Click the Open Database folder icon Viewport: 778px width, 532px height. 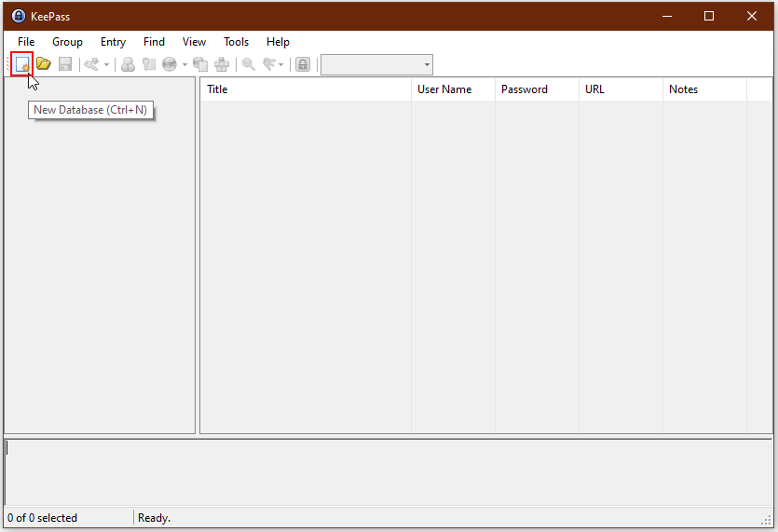44,64
